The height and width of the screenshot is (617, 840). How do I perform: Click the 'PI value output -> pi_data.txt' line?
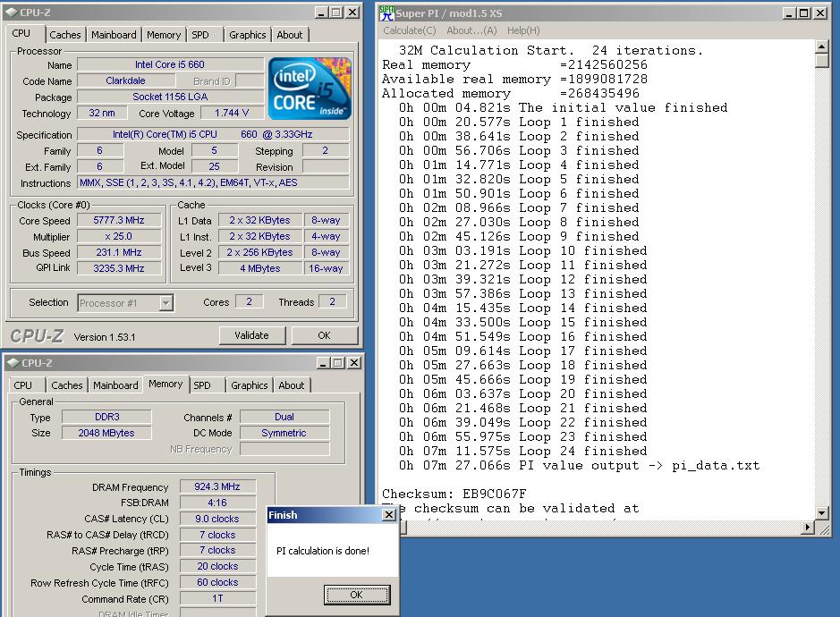coord(579,465)
